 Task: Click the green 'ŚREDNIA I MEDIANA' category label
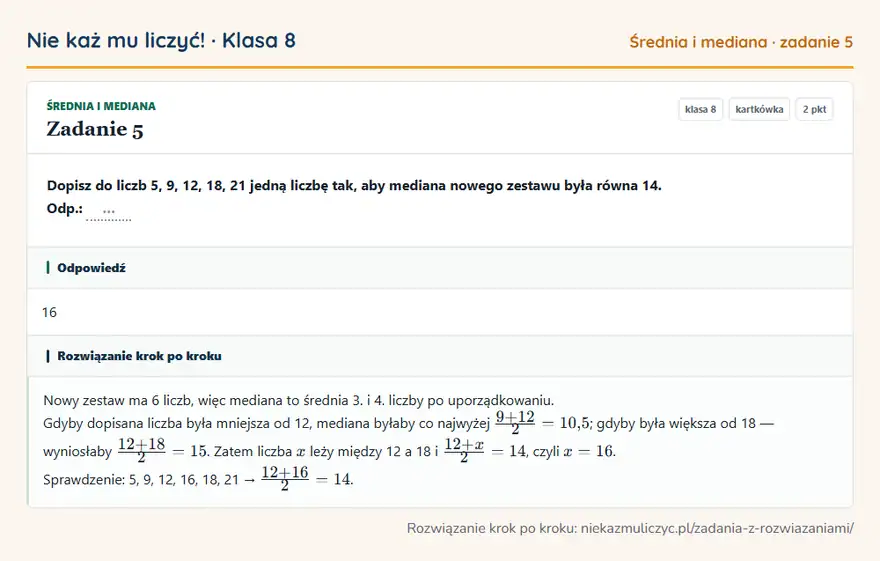click(x=101, y=106)
